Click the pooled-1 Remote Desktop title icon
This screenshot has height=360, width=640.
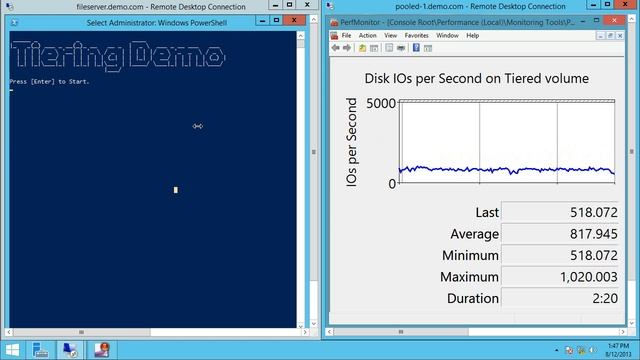pos(330,6)
